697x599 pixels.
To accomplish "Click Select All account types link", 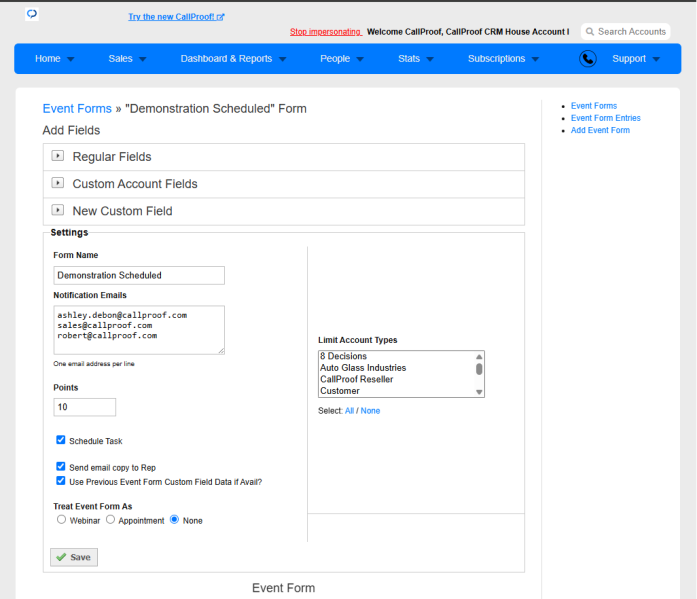I will 349,411.
